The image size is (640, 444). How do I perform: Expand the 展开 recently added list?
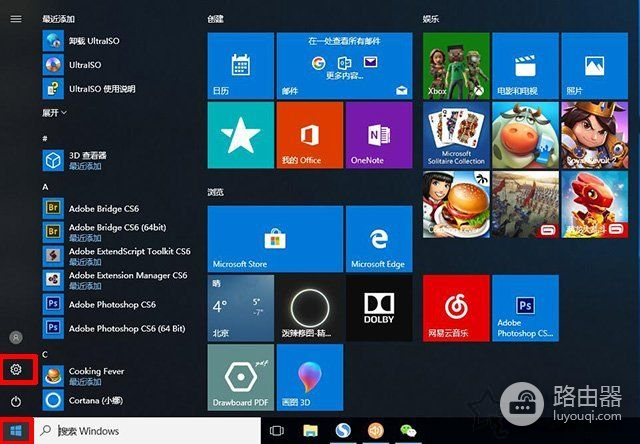[54, 113]
